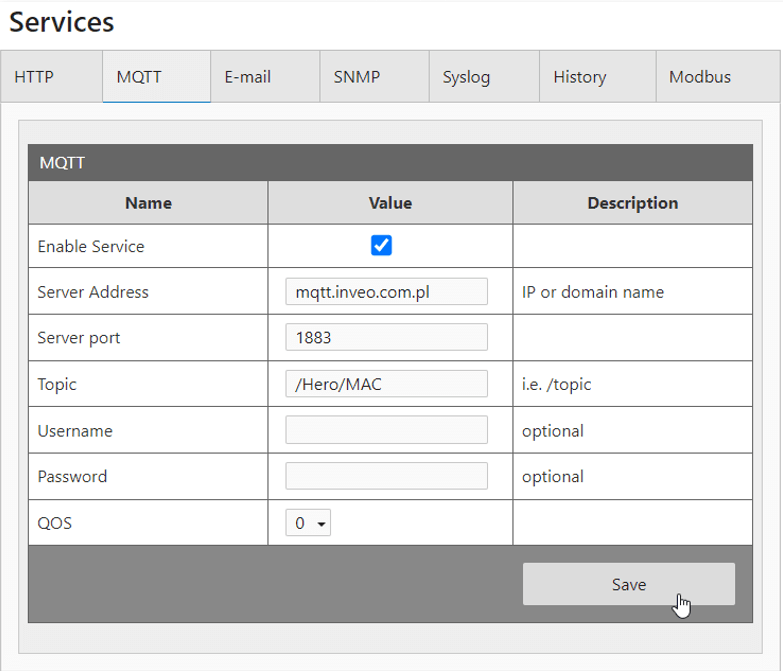Viewport: 783px width, 671px height.
Task: Click the Services page heading
Action: pos(62,22)
